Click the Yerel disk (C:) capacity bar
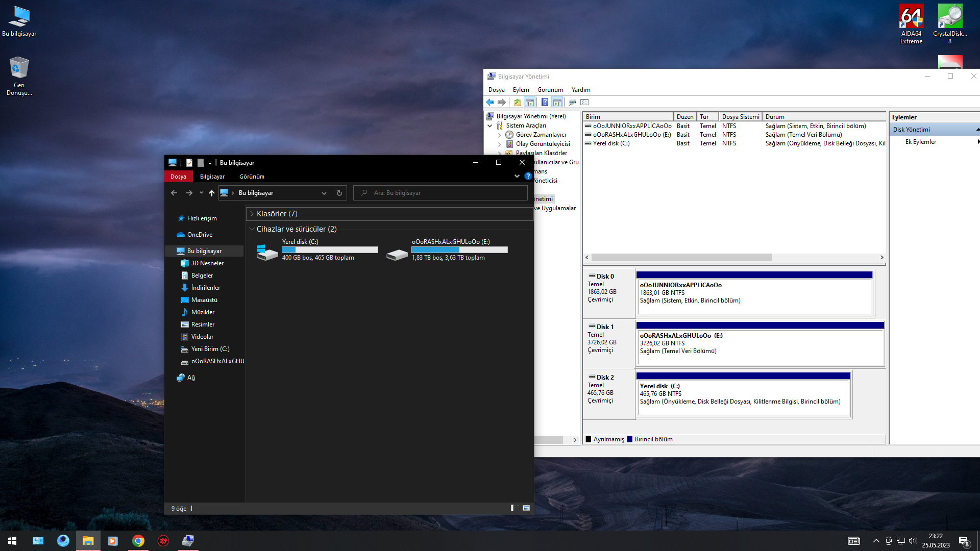This screenshot has height=551, width=980. [x=330, y=250]
